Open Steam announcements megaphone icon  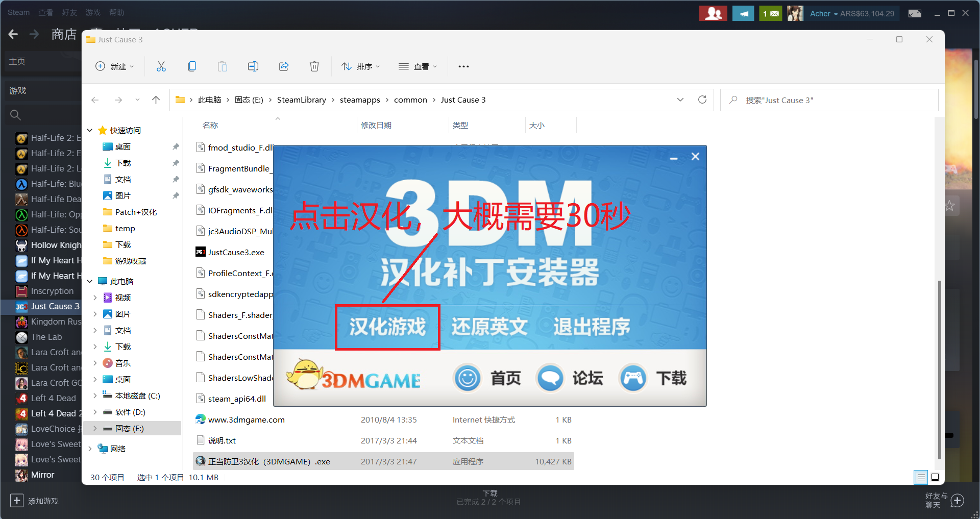[743, 13]
